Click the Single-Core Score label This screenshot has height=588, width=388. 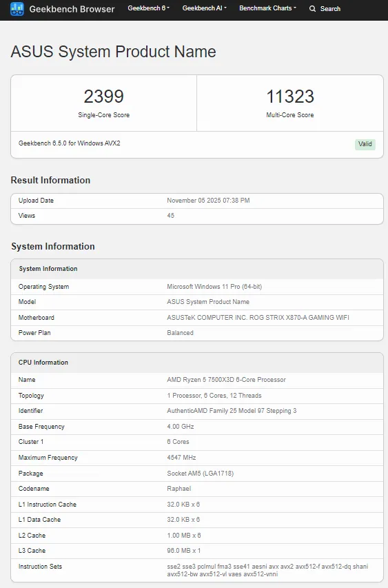pyautogui.click(x=103, y=115)
